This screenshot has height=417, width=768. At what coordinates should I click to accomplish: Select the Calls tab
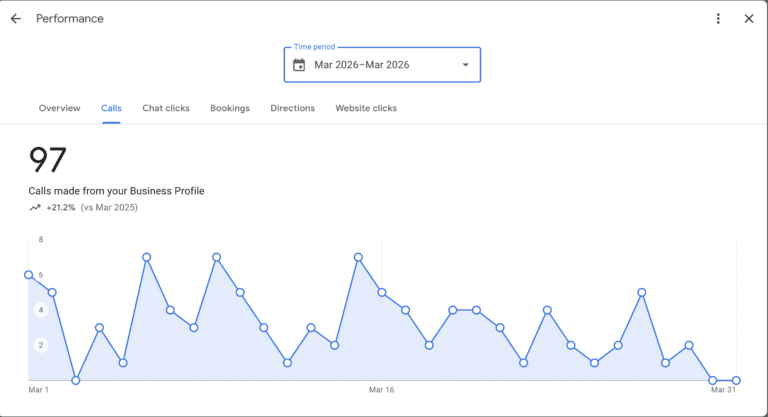tap(111, 108)
